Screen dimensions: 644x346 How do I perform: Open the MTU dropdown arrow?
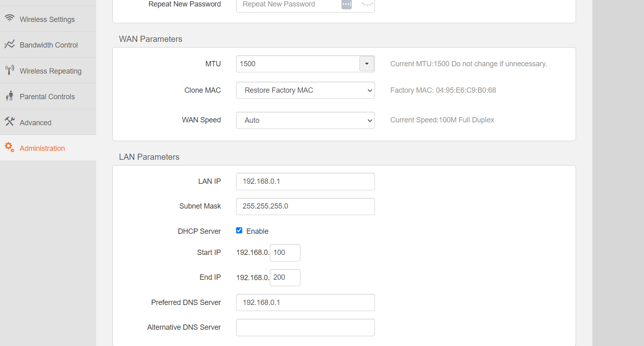point(366,64)
